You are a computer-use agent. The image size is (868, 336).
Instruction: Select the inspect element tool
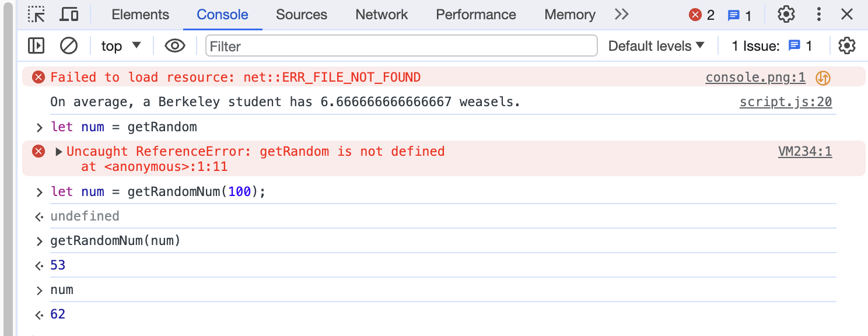pos(36,14)
